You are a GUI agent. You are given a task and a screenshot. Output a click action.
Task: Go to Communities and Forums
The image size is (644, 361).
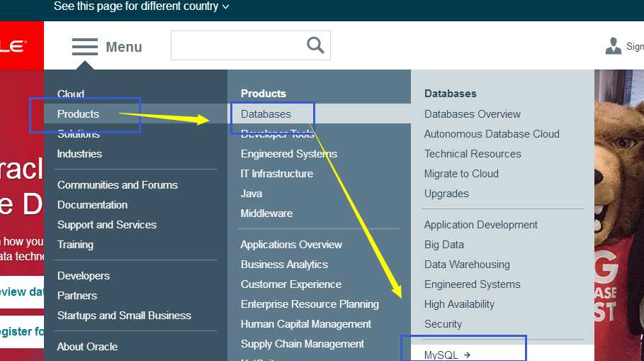click(x=118, y=185)
